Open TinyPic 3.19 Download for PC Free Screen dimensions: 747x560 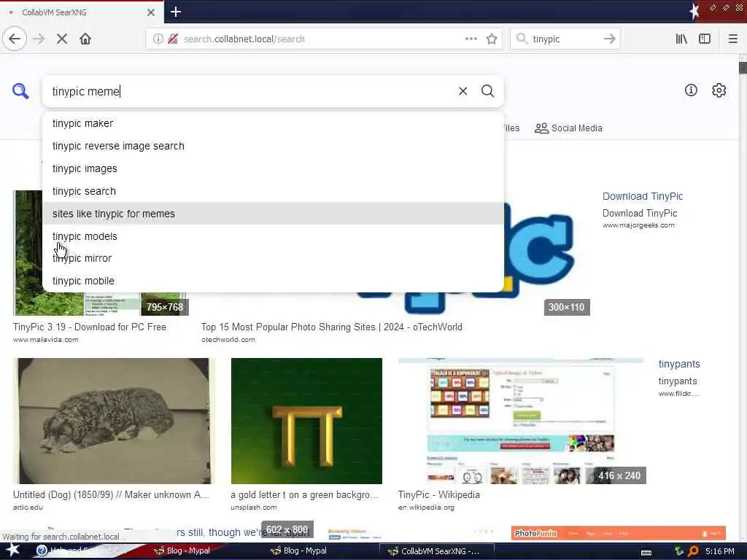point(90,327)
